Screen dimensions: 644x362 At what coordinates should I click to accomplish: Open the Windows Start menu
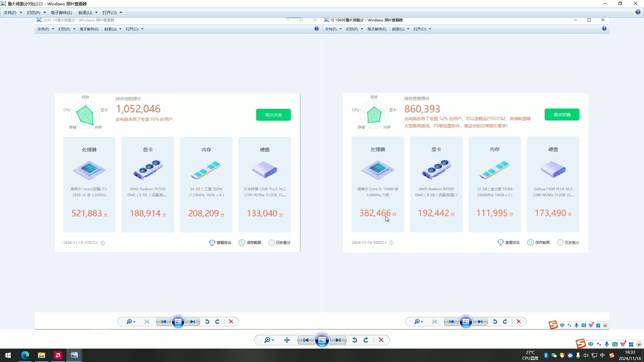click(8, 355)
